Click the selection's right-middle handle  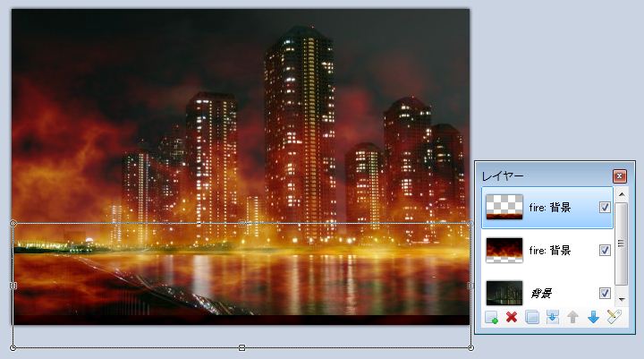(x=470, y=286)
